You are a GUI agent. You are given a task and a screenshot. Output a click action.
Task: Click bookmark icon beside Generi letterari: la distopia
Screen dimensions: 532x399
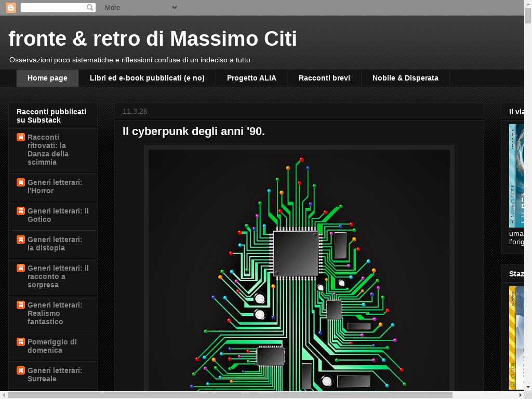(x=21, y=240)
